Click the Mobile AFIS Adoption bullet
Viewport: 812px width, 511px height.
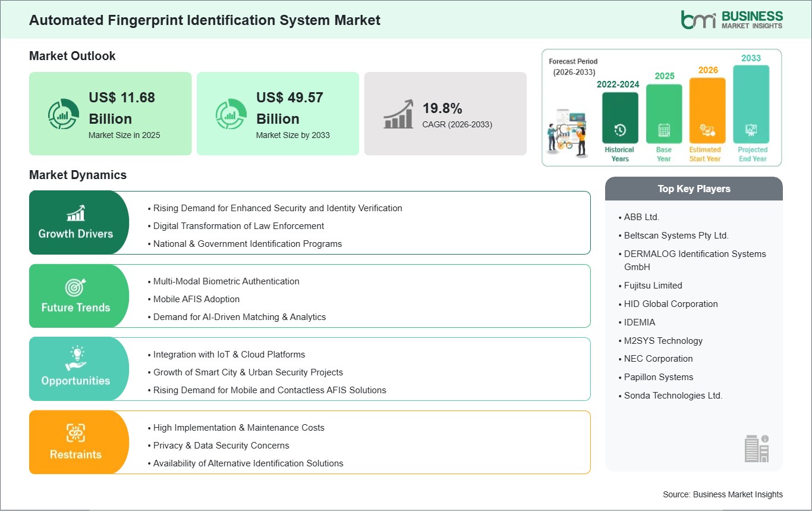click(x=196, y=299)
